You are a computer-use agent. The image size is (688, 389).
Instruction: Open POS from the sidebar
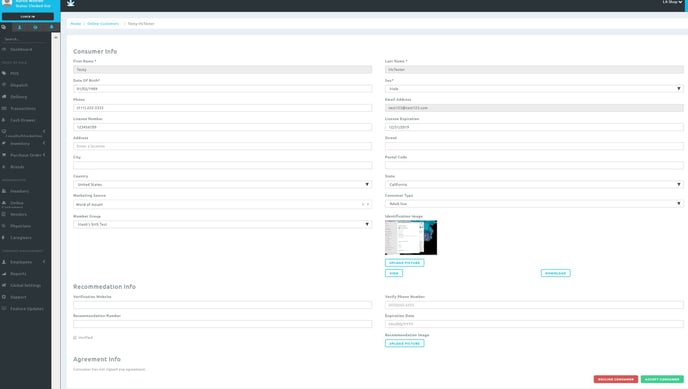14,73
